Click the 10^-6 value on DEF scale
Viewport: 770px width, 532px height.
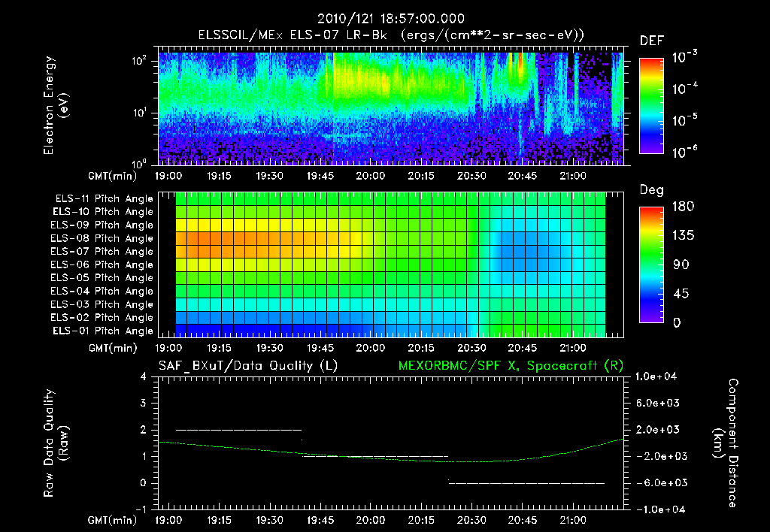pyautogui.click(x=684, y=151)
